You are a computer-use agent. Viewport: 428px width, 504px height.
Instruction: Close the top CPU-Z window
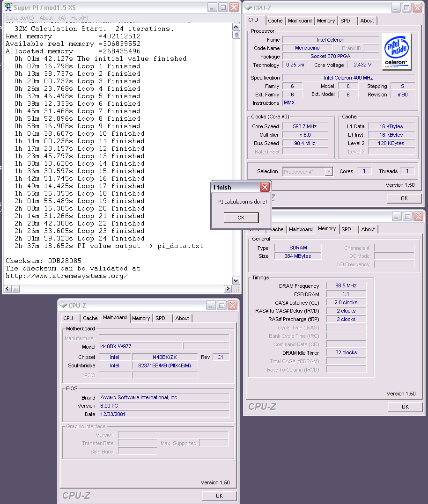tap(418, 7)
